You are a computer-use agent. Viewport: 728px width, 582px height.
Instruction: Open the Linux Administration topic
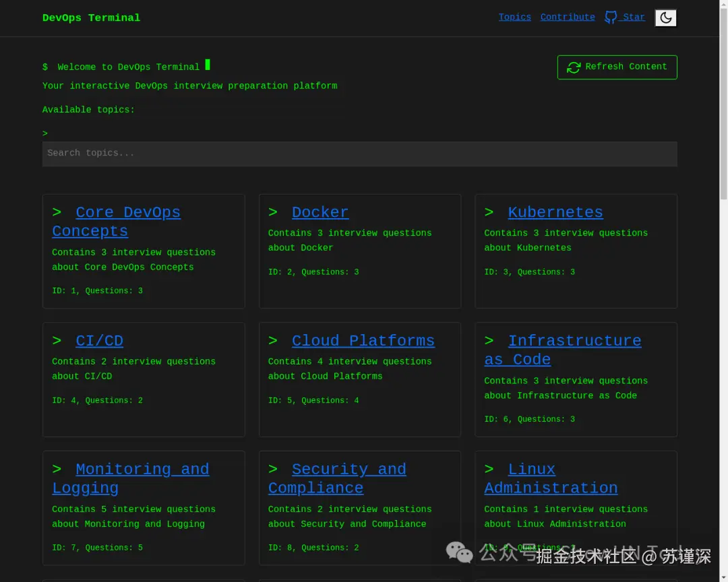(x=551, y=478)
